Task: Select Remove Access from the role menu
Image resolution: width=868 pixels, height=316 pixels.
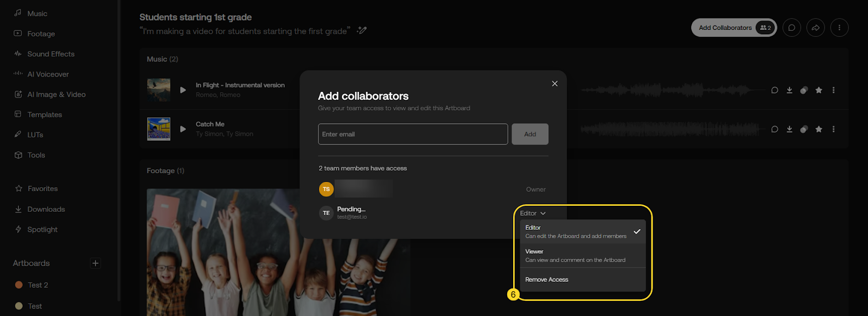Action: click(x=547, y=280)
